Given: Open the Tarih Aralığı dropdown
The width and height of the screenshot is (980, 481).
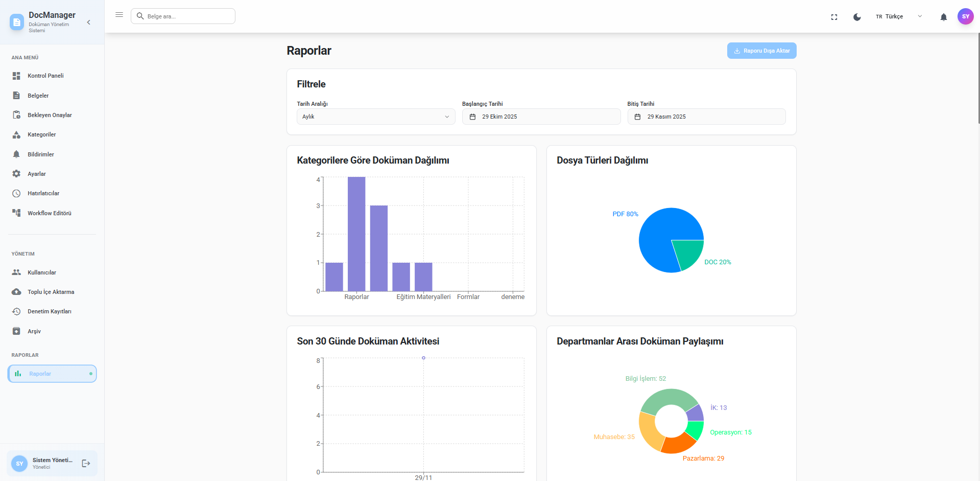Looking at the screenshot, I should (375, 117).
